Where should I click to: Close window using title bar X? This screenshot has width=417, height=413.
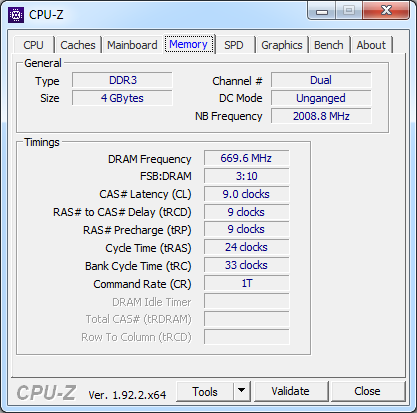pos(386,11)
